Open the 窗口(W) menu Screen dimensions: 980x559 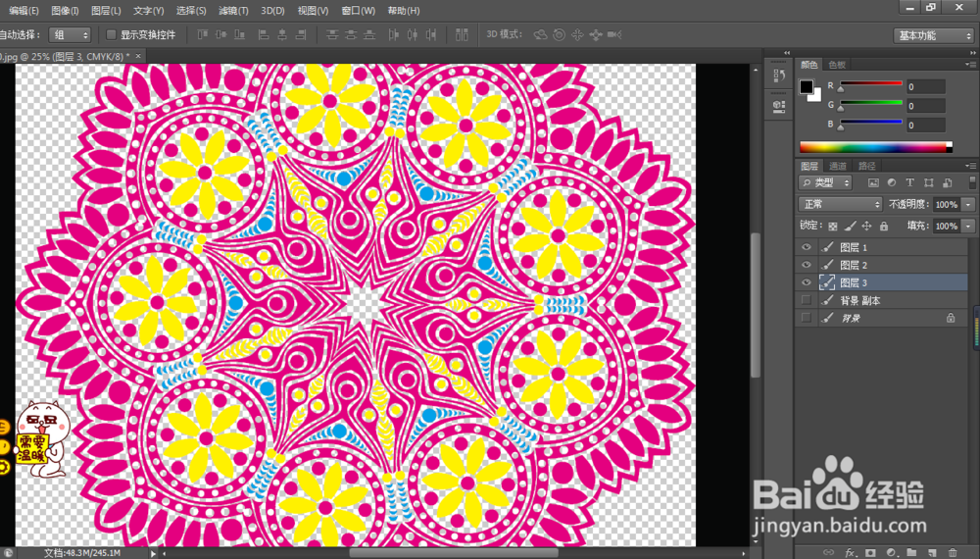click(359, 11)
